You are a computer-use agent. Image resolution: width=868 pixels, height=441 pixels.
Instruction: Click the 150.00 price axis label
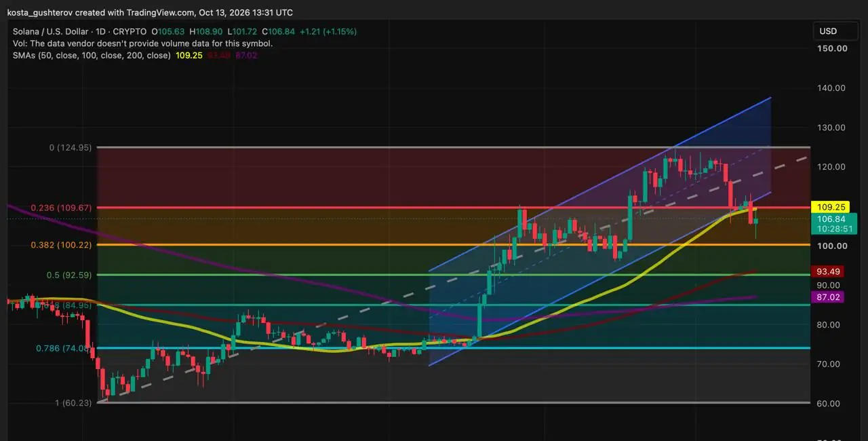(x=831, y=48)
